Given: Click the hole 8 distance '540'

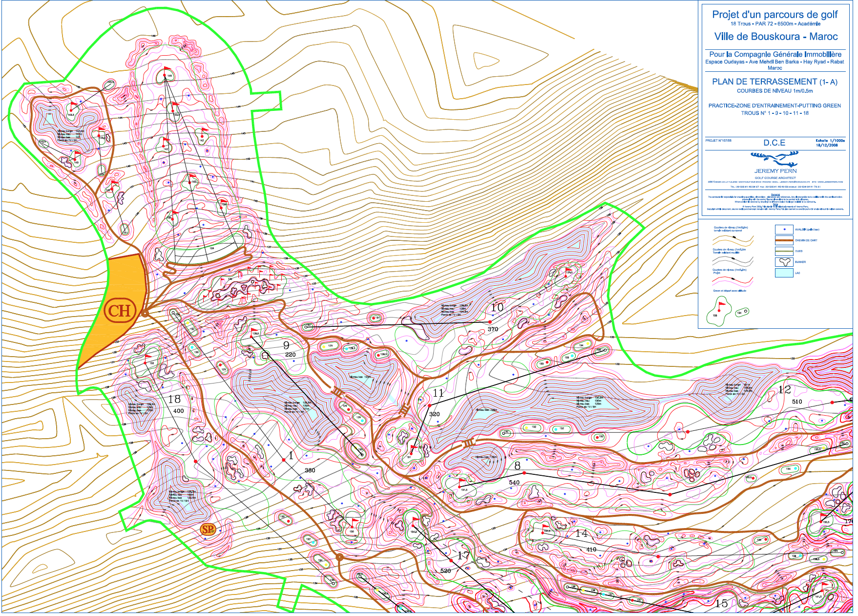Looking at the screenshot, I should [x=514, y=483].
